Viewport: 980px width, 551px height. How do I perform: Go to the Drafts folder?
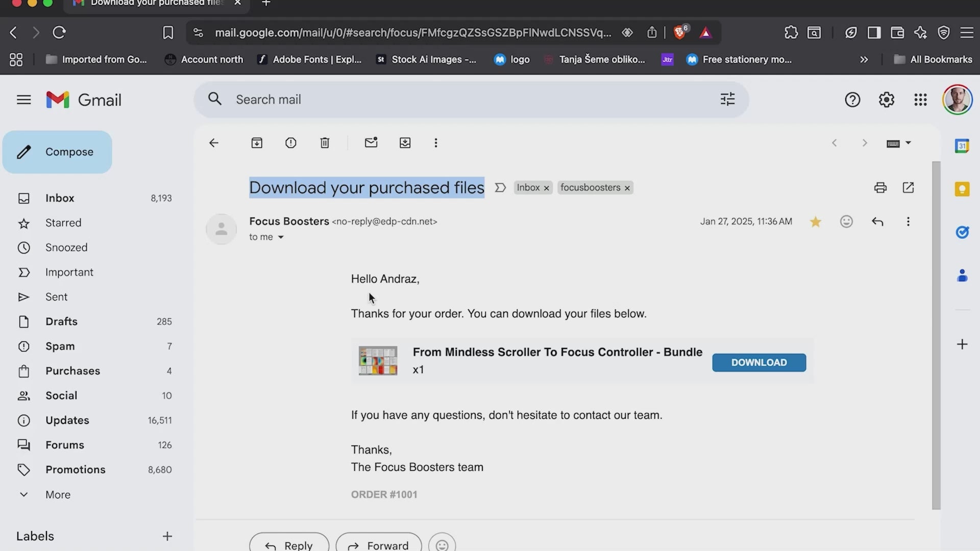point(61,321)
